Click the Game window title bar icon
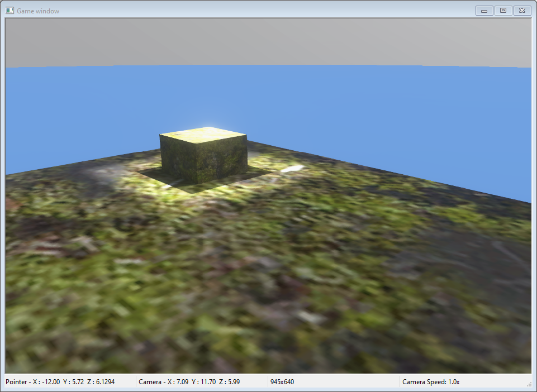537x392 pixels. click(x=9, y=11)
